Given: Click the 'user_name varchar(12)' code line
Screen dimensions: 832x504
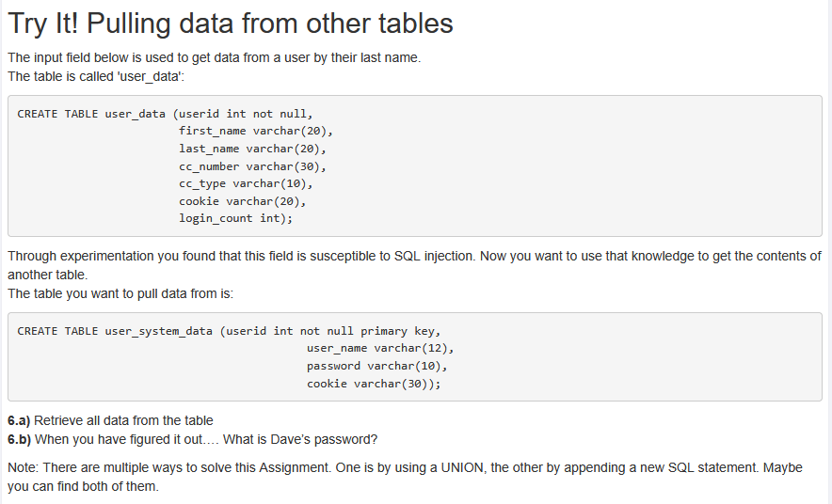Looking at the screenshot, I should 380,348.
